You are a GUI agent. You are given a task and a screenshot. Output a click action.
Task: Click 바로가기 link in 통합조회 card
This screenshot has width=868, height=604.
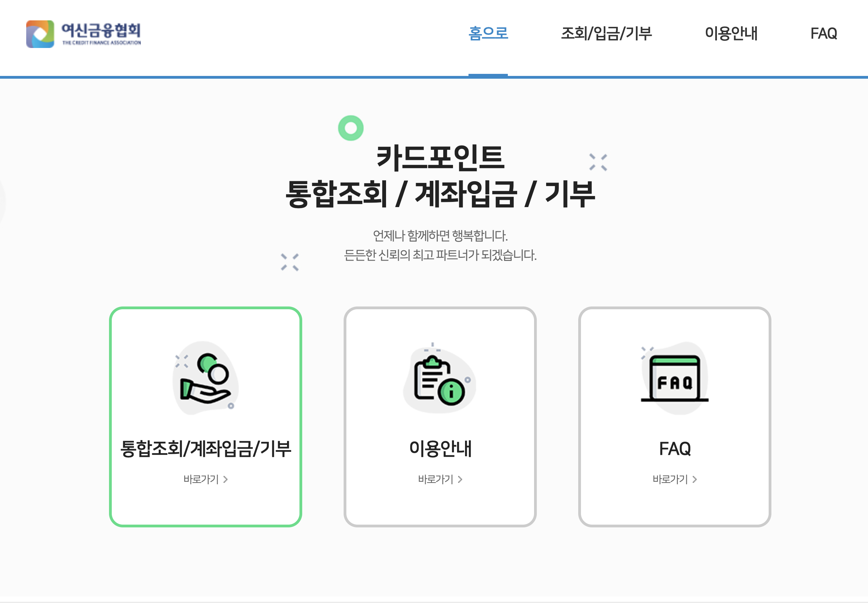coord(201,479)
